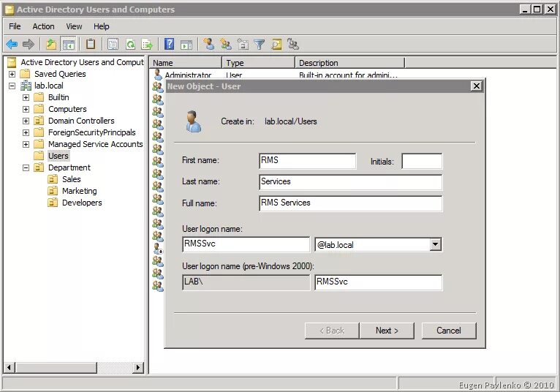Select Domain Controllers in the tree
This screenshot has height=392, width=560.
click(81, 121)
